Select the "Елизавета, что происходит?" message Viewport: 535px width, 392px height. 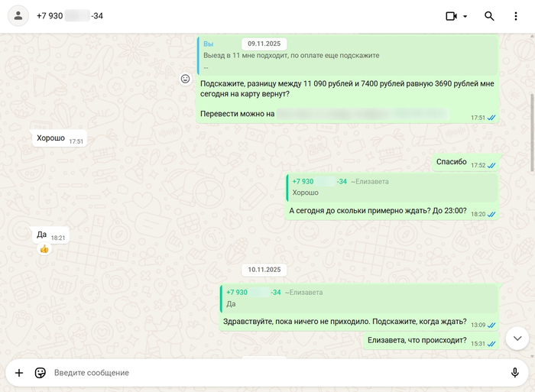tap(417, 341)
